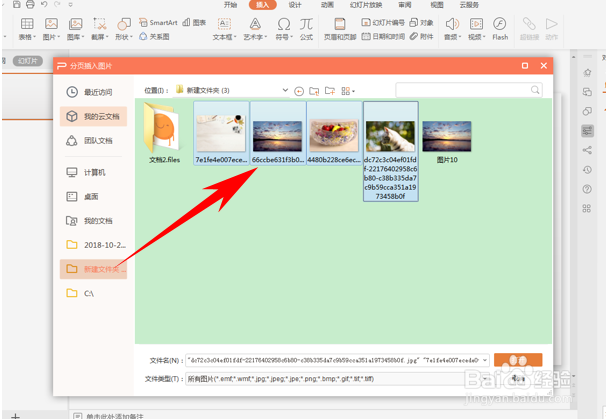Image resolution: width=606 pixels, height=419 pixels.
Task: Switch to the 动画 tab
Action: tap(327, 5)
